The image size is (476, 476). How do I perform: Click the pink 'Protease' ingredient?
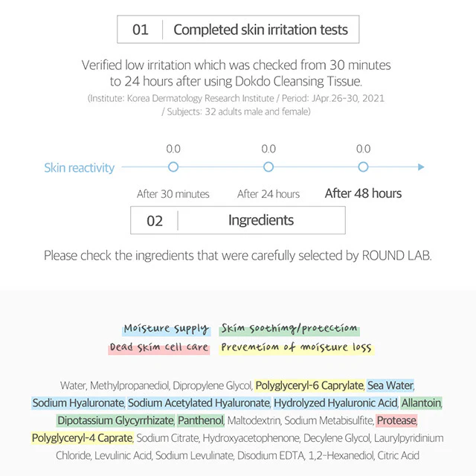[396, 421]
